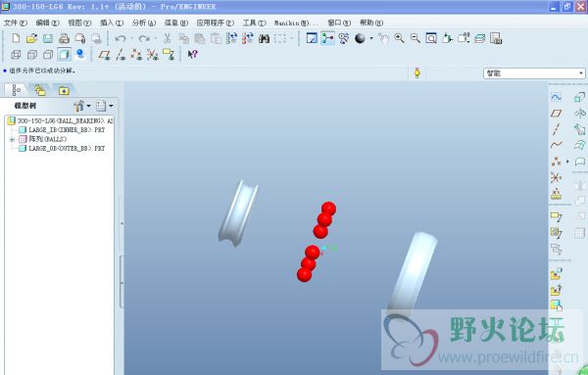Click the Undo arrow icon

pos(121,38)
